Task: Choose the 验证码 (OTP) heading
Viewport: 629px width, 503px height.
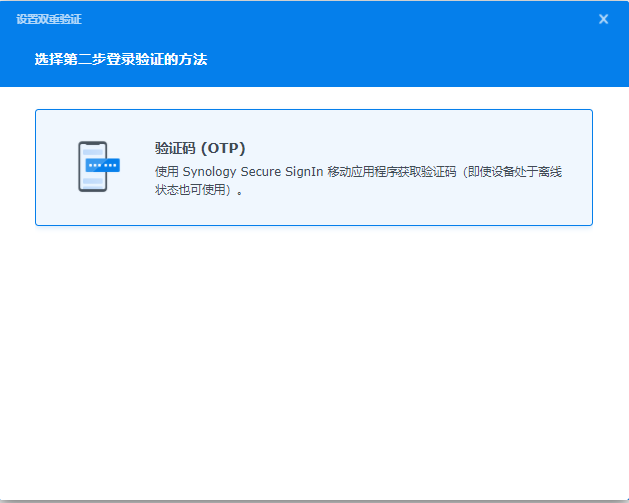Action: point(200,148)
